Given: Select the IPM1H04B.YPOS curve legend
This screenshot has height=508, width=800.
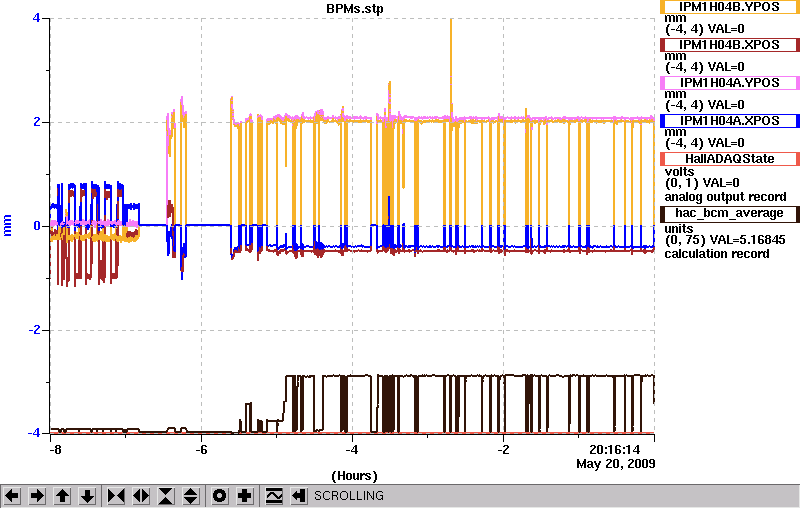Looking at the screenshot, I should [x=729, y=7].
